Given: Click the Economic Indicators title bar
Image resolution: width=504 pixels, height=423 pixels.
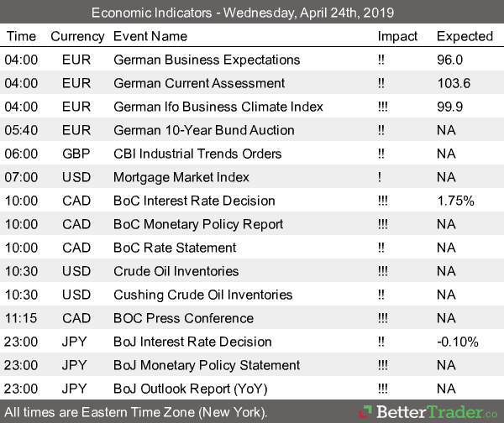Looking at the screenshot, I should (x=252, y=13).
